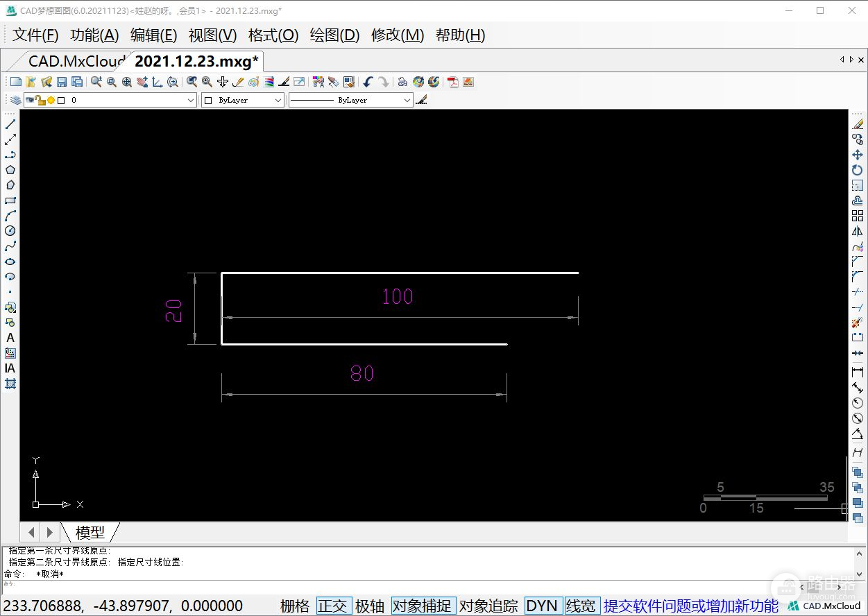Select the Circle drawing tool
This screenshot has height=616, width=868.
tap(10, 231)
